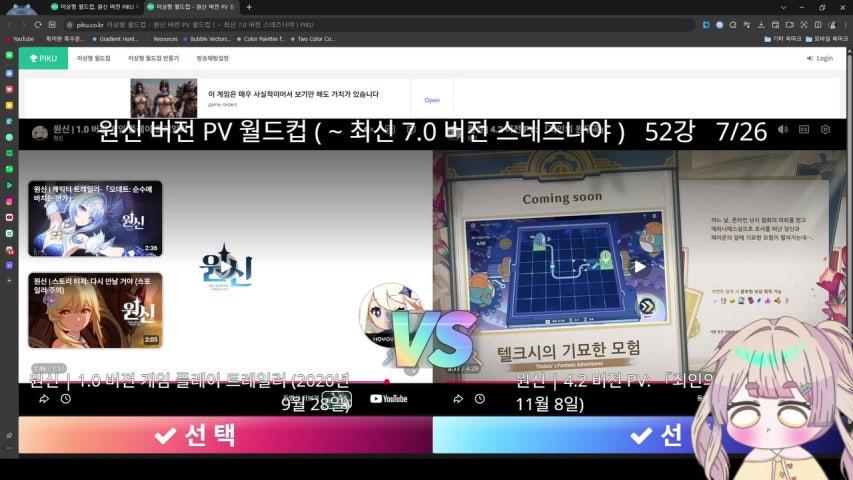This screenshot has height=480, width=853.
Task: Toggle captions on the right video
Action: pyautogui.click(x=804, y=130)
